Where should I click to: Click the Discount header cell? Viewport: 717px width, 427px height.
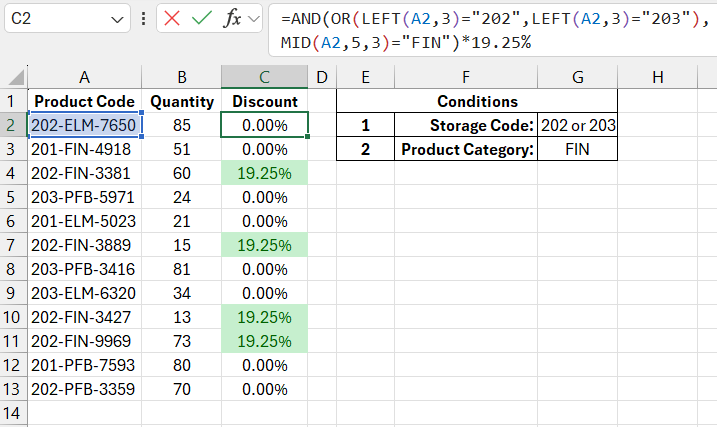(264, 101)
